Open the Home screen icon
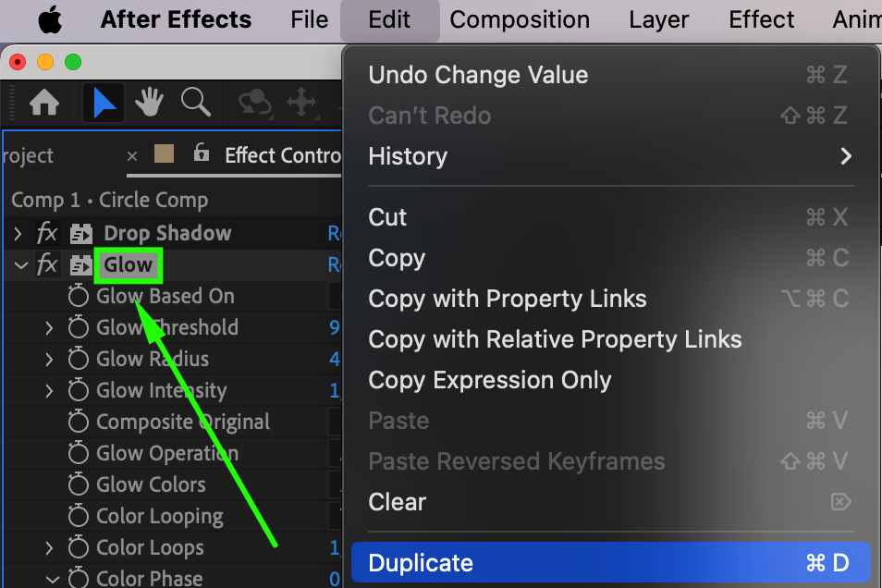The width and height of the screenshot is (882, 588). (44, 104)
